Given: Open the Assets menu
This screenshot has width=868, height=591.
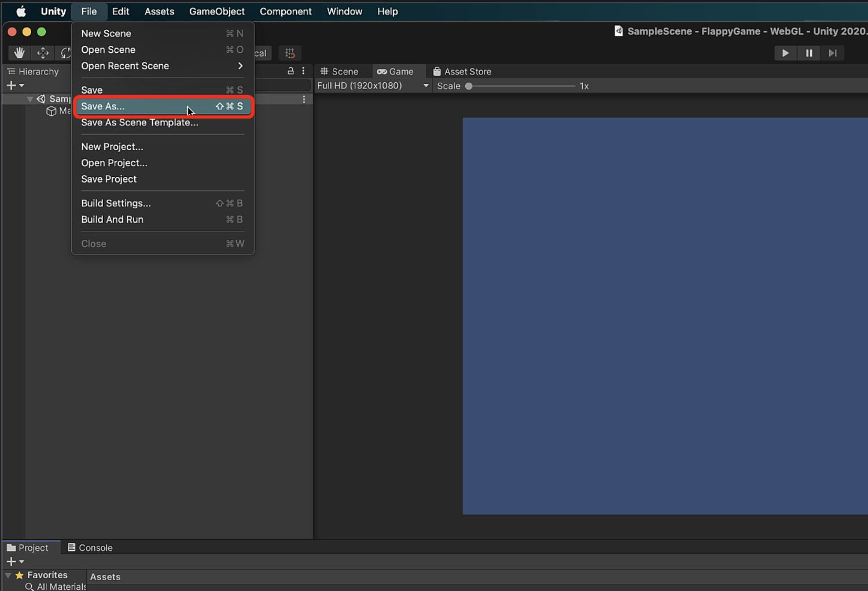Looking at the screenshot, I should [x=159, y=12].
